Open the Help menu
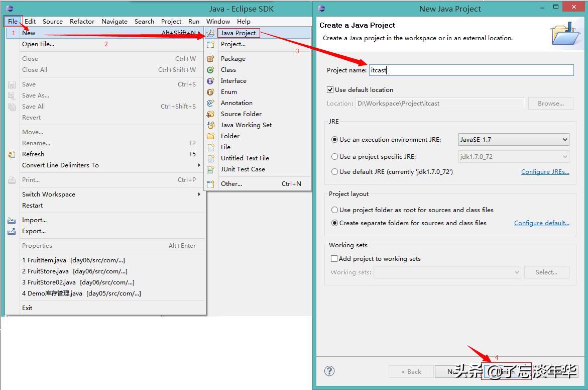This screenshot has width=588, height=390. [x=244, y=22]
